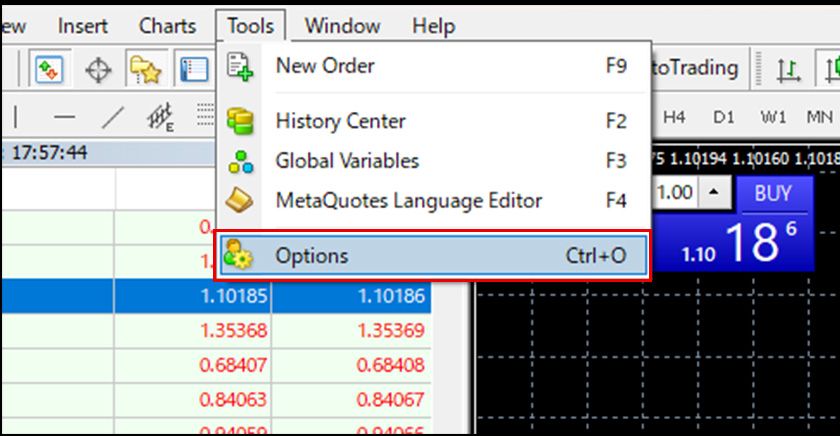Screen dimensions: 840x436
Task: Choose New Order menu entry
Action: tap(431, 66)
